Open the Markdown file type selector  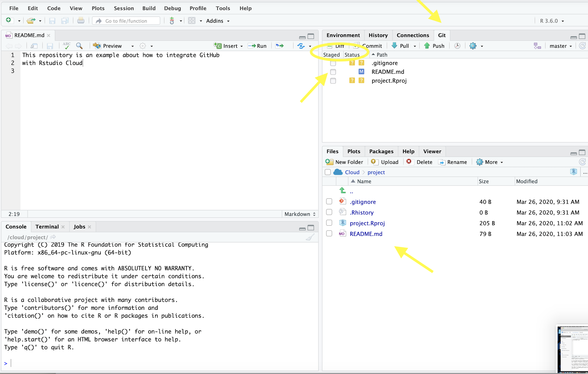(x=300, y=214)
